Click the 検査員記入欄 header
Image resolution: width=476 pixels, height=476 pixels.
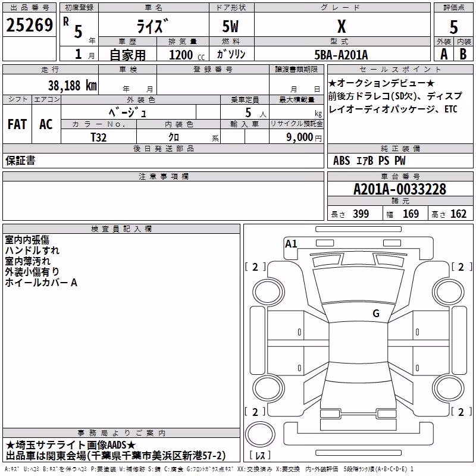tap(121, 229)
